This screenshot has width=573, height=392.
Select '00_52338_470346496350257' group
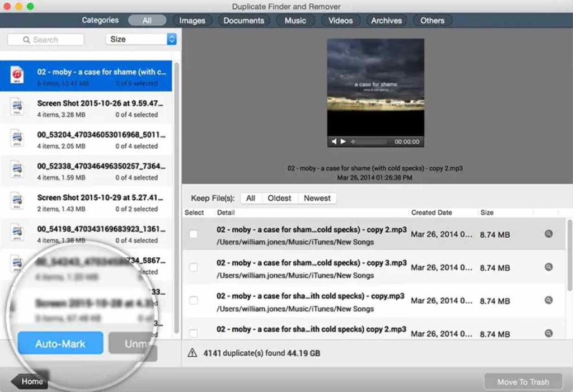pyautogui.click(x=86, y=171)
